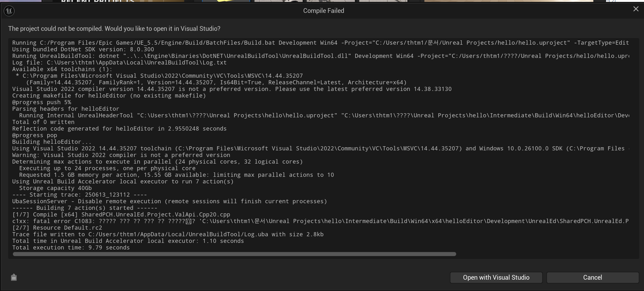
Task: Click the 'UbaSessionServer - Disable remote execution' line
Action: [x=170, y=201]
